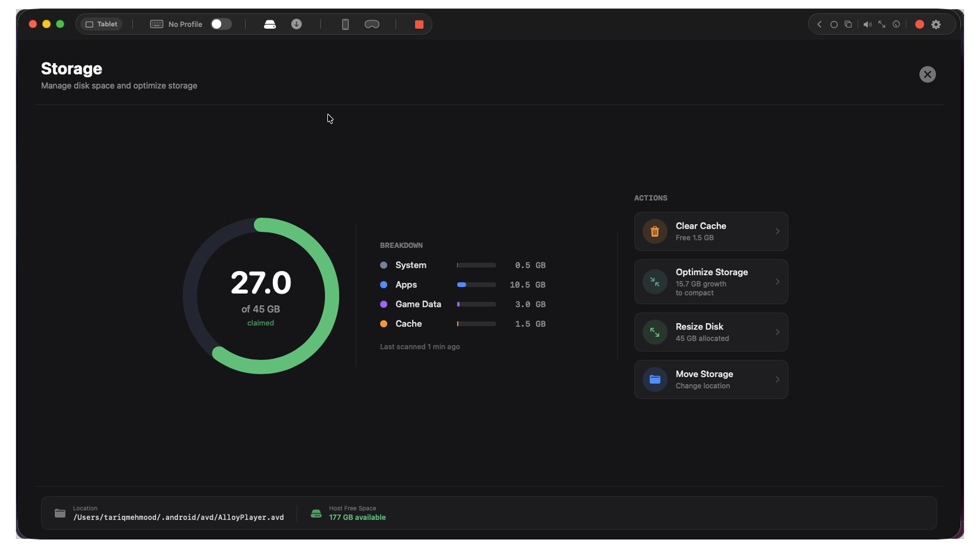Open the performance gauge icon
The width and height of the screenshot is (980, 548).
[897, 24]
